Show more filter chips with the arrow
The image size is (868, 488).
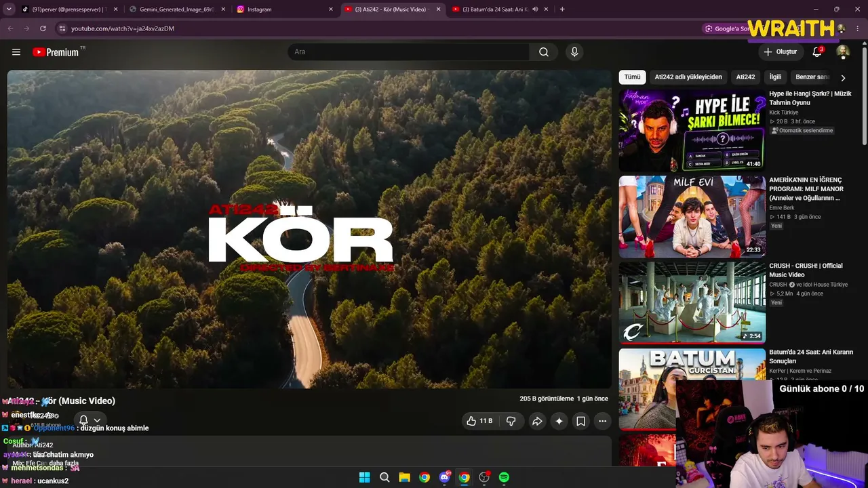843,78
